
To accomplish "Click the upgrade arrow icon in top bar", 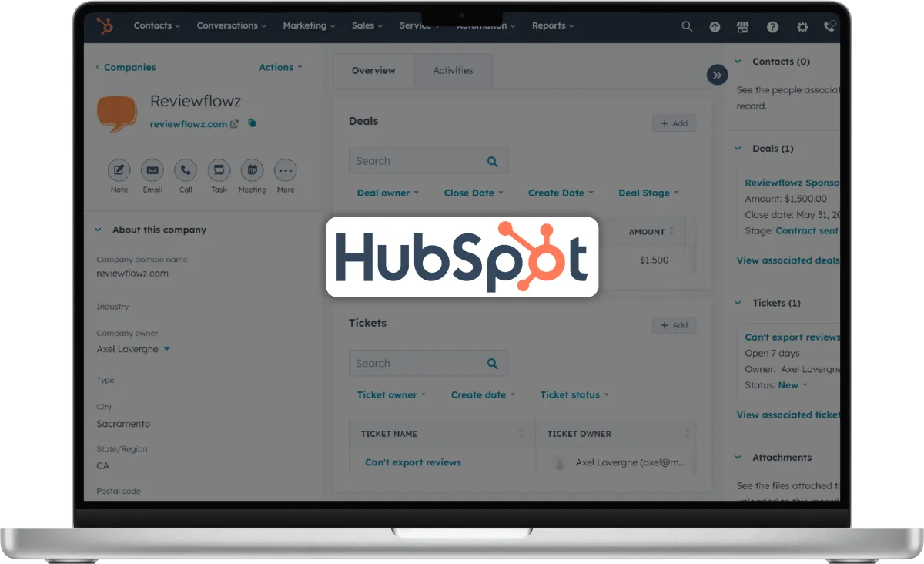I will click(715, 27).
